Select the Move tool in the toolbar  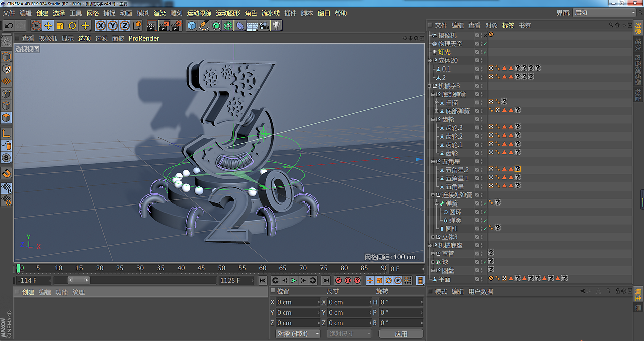coord(48,26)
